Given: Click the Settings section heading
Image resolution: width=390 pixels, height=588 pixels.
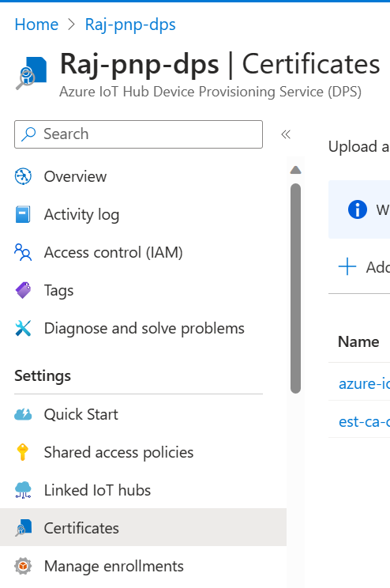Looking at the screenshot, I should [x=43, y=375].
